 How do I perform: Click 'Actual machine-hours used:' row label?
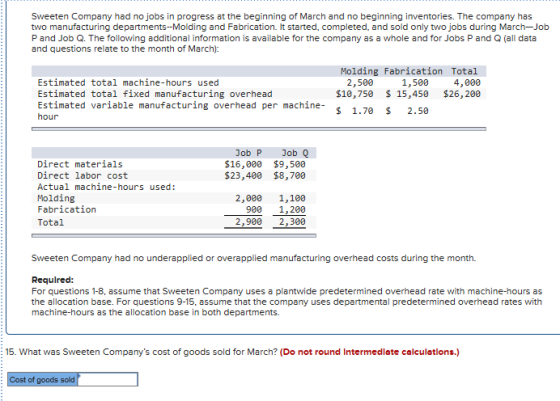click(x=107, y=187)
